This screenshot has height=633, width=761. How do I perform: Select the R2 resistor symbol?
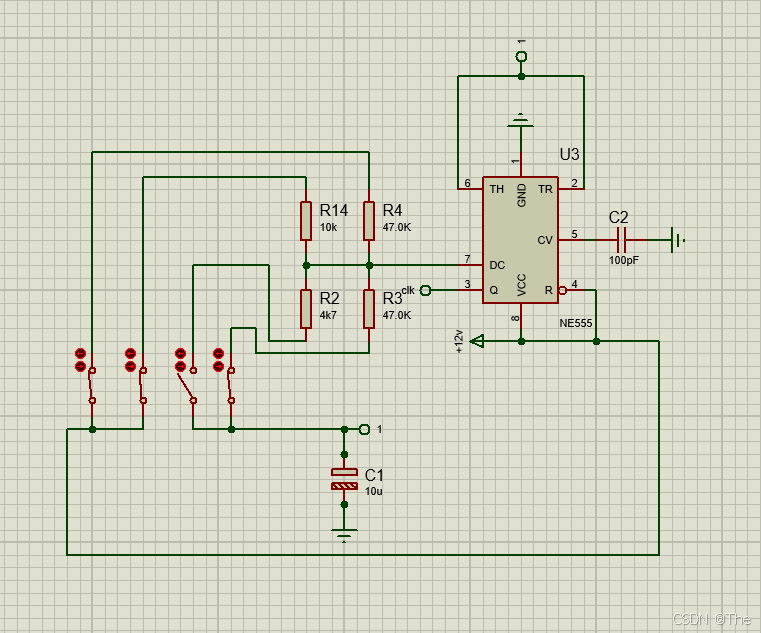coord(306,309)
